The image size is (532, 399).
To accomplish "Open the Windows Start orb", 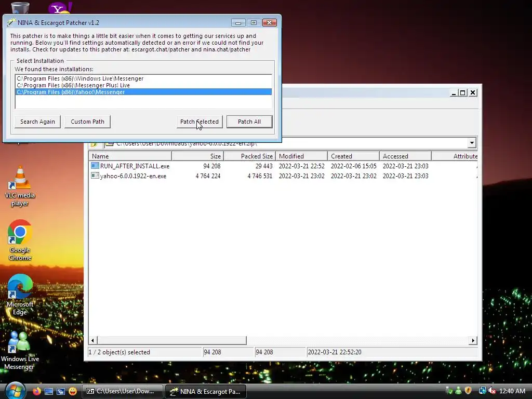I will pos(14,391).
